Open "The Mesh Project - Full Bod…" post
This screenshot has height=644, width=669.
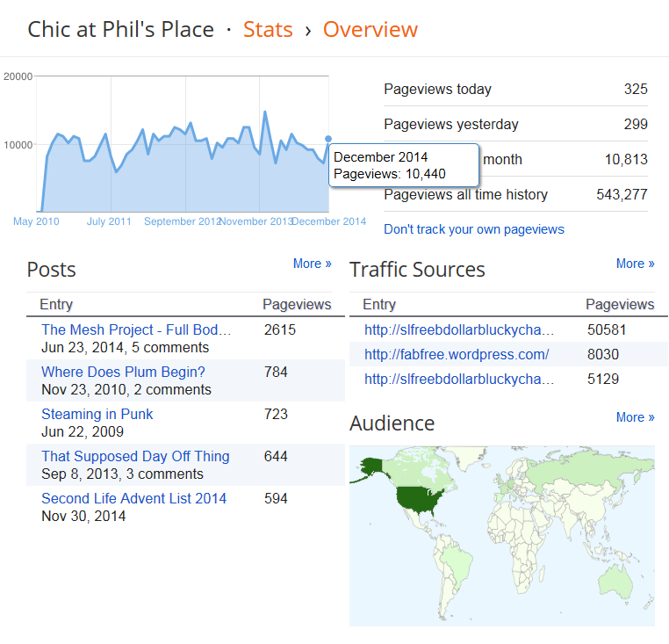136,330
